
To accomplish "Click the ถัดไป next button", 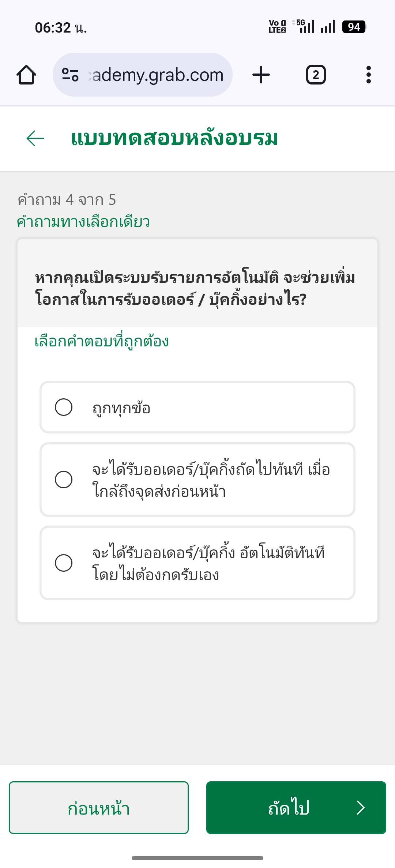I will point(296,808).
